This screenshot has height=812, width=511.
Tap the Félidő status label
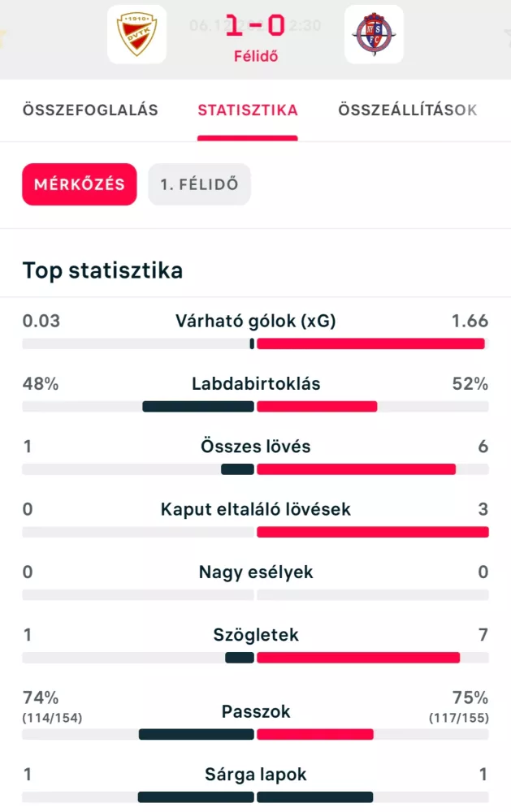point(255,58)
